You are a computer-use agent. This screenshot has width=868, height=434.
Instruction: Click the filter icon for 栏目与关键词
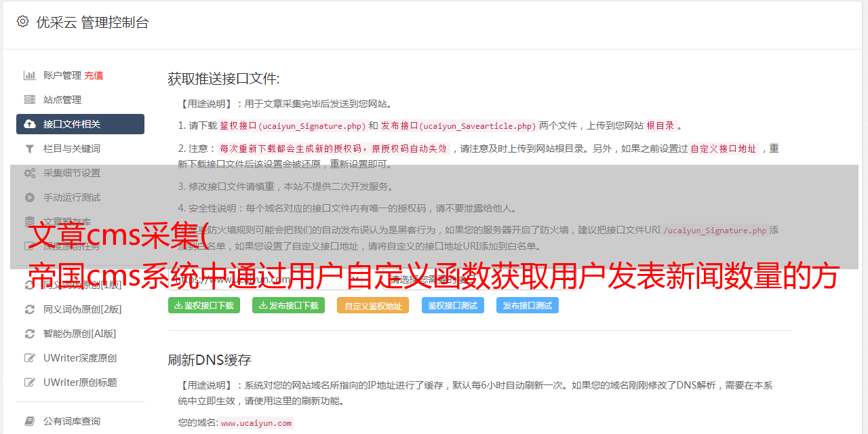click(x=30, y=149)
